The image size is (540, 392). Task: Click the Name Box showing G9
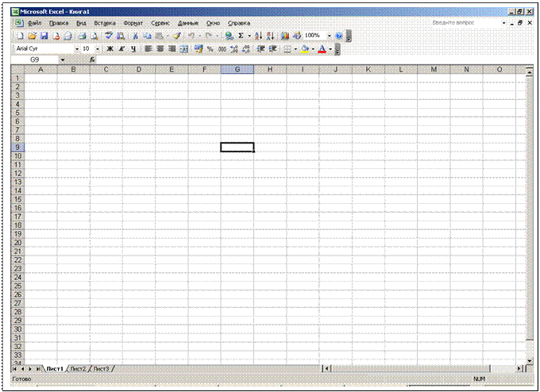point(35,60)
